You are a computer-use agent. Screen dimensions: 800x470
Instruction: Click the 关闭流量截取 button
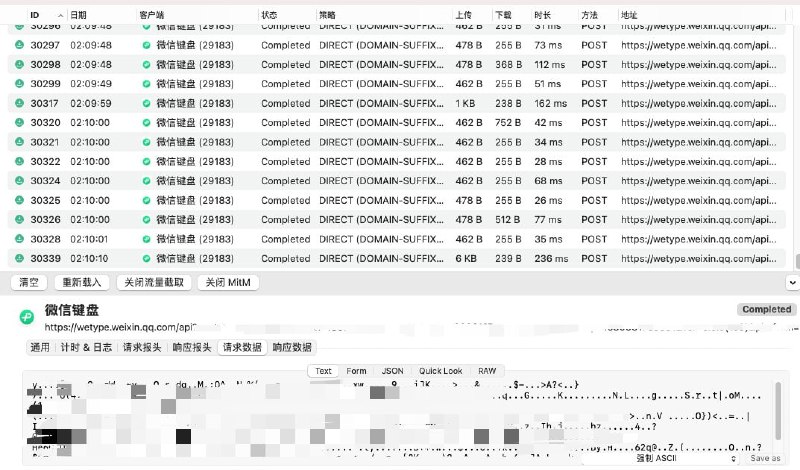click(154, 282)
